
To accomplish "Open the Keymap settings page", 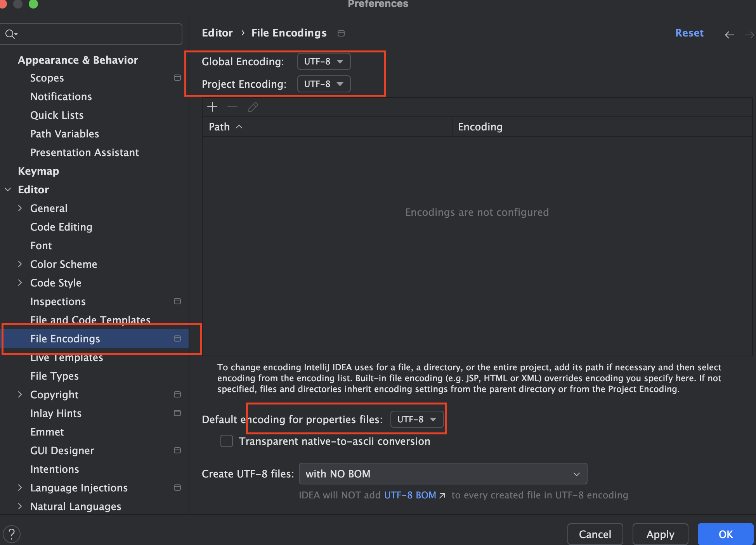I will tap(38, 171).
